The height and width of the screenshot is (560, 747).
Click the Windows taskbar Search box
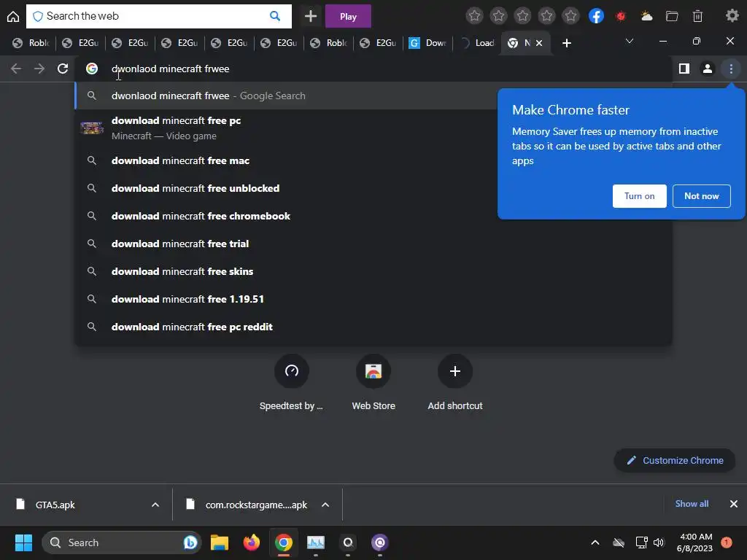coord(122,542)
